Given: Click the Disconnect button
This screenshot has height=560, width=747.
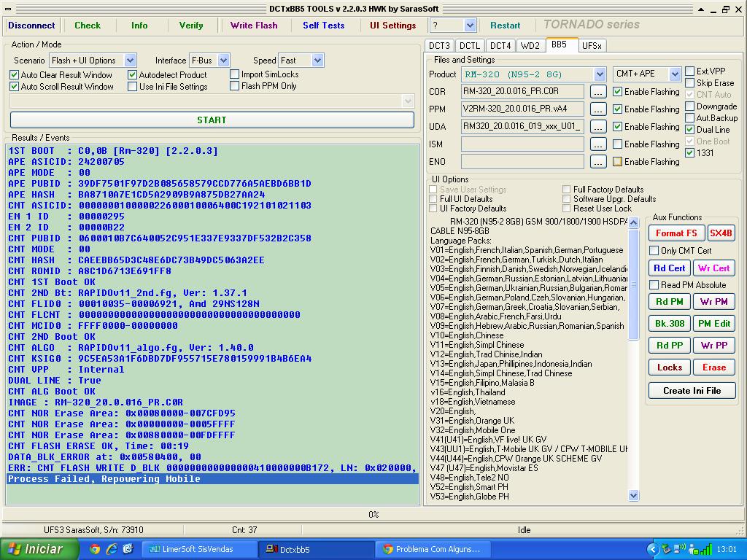Looking at the screenshot, I should pos(31,26).
